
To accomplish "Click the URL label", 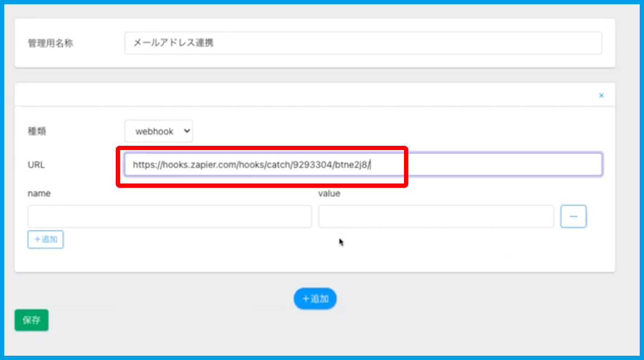I will click(x=36, y=165).
